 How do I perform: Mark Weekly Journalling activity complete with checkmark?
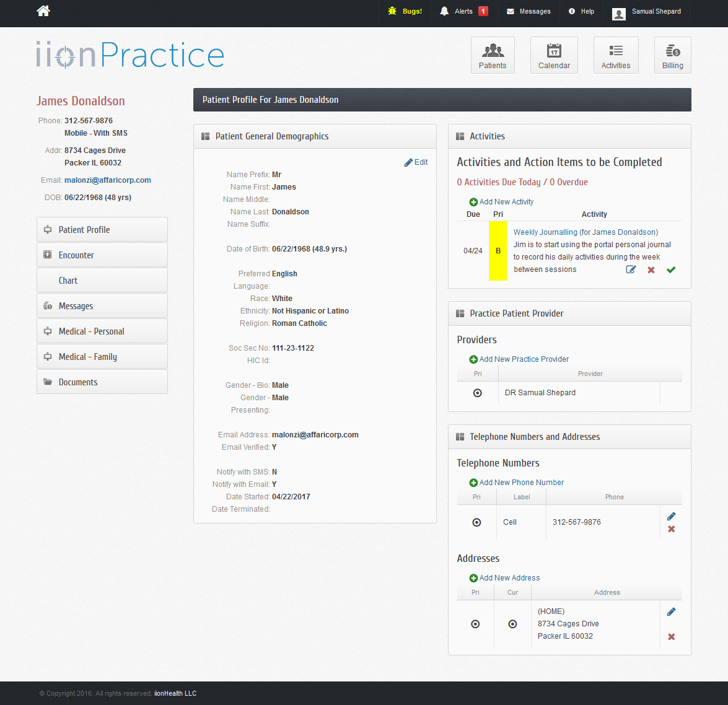(x=671, y=269)
